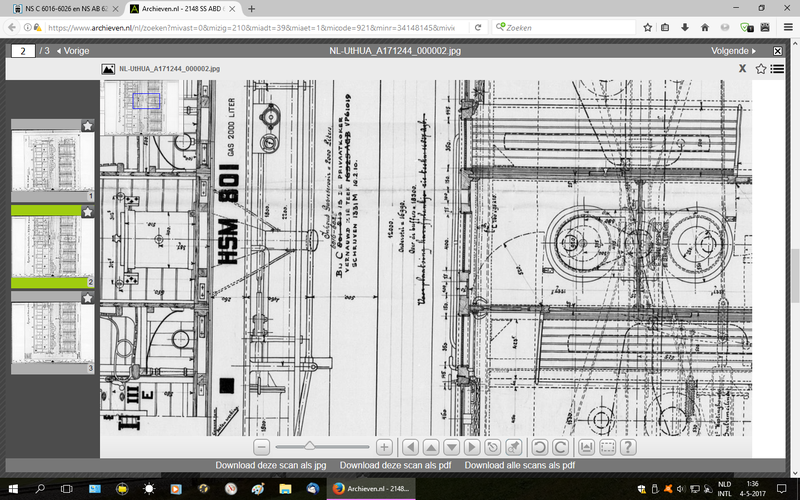Open the volume control in system tray
This screenshot has width=800, height=500.
point(681,489)
